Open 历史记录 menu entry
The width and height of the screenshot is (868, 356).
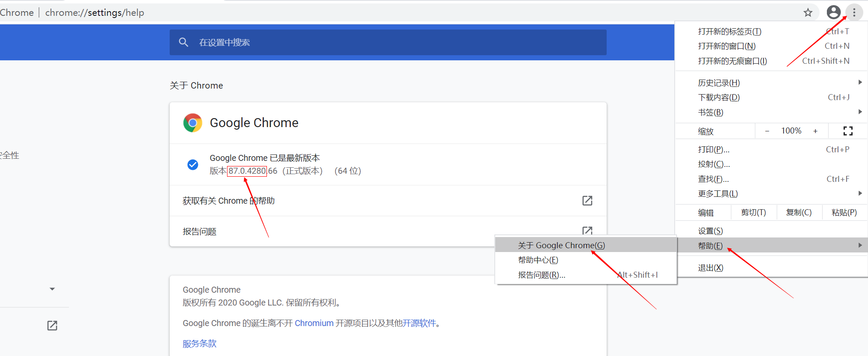pos(771,83)
